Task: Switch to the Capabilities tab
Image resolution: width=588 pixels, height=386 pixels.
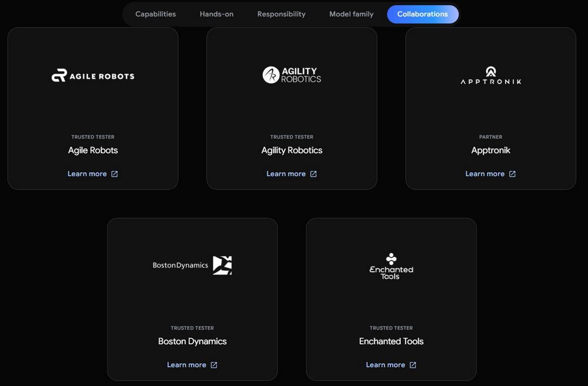Action: click(x=155, y=14)
